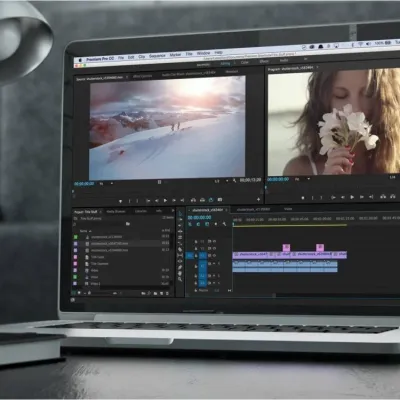The width and height of the screenshot is (400, 400).
Task: Click the Lift button in Program monitor
Action: (x=383, y=197)
